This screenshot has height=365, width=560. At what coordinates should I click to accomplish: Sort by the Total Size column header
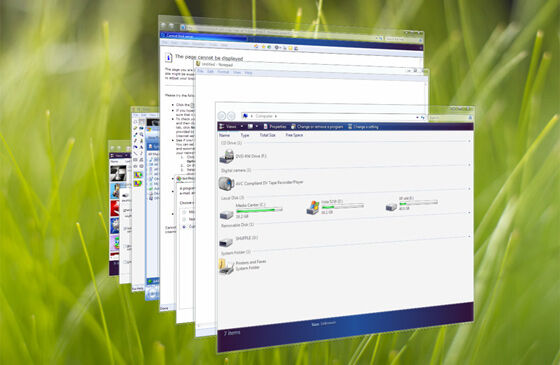click(x=268, y=135)
